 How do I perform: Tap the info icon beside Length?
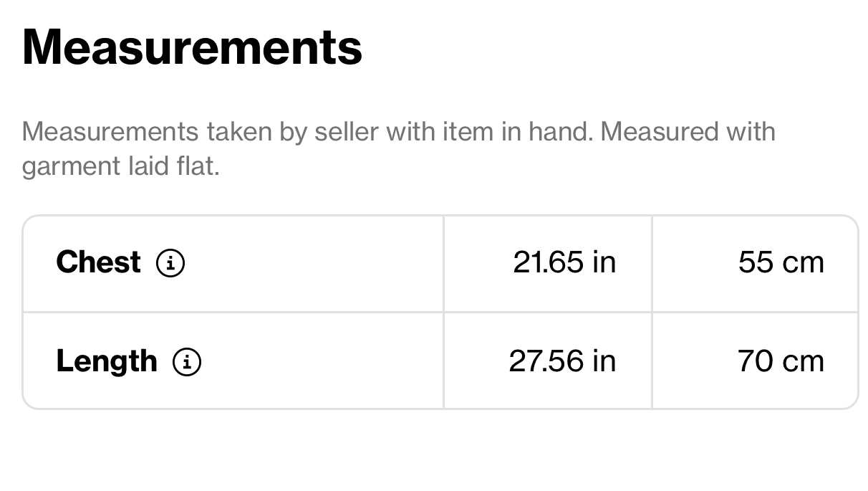pos(187,362)
